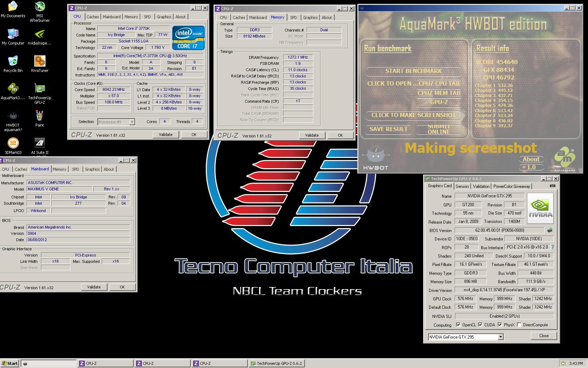
Task: Switch to Sensors tab in GPU-Z
Action: (462, 186)
